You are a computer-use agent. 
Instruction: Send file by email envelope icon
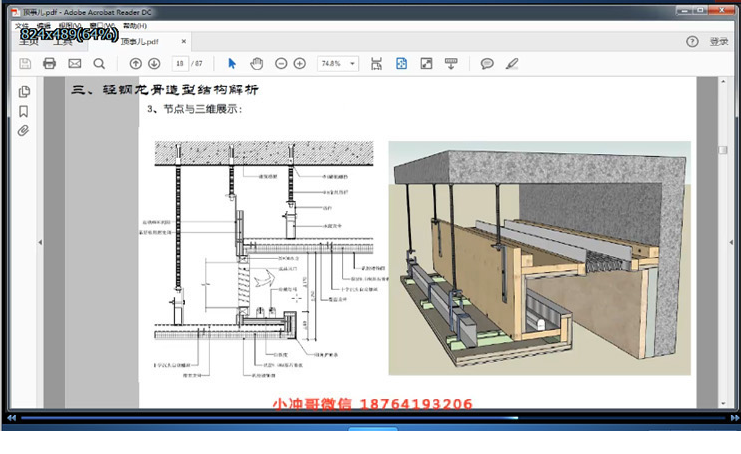[x=75, y=63]
